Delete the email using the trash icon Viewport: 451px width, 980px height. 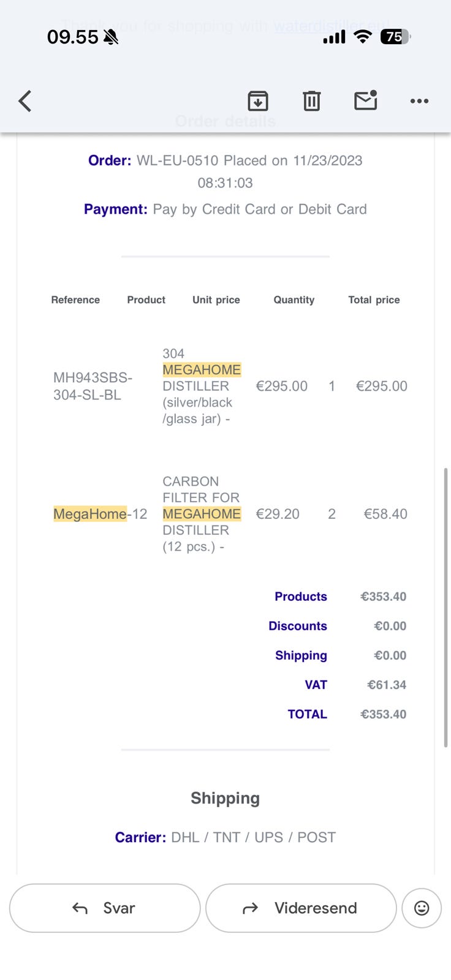(x=312, y=101)
